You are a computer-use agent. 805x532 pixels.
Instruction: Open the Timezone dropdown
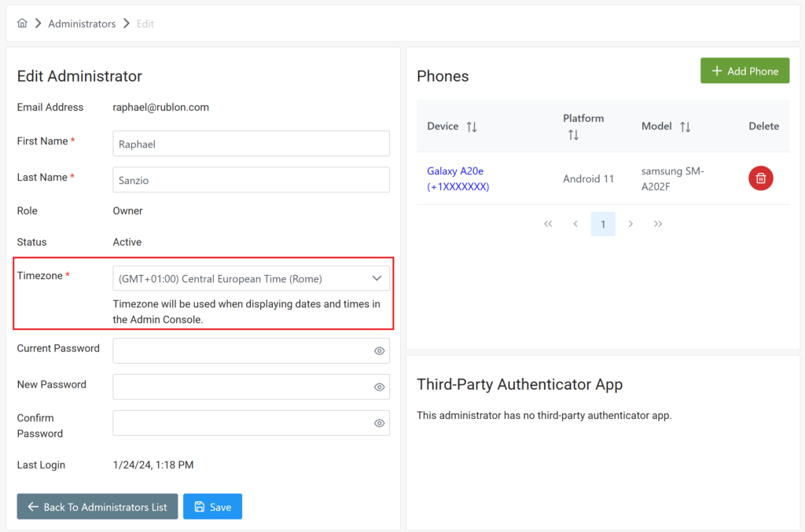(377, 277)
